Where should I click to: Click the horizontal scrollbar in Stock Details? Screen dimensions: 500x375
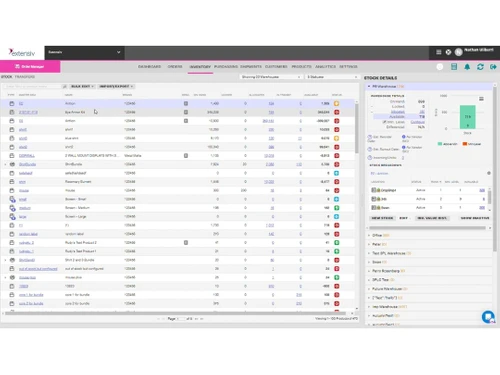tap(427, 228)
